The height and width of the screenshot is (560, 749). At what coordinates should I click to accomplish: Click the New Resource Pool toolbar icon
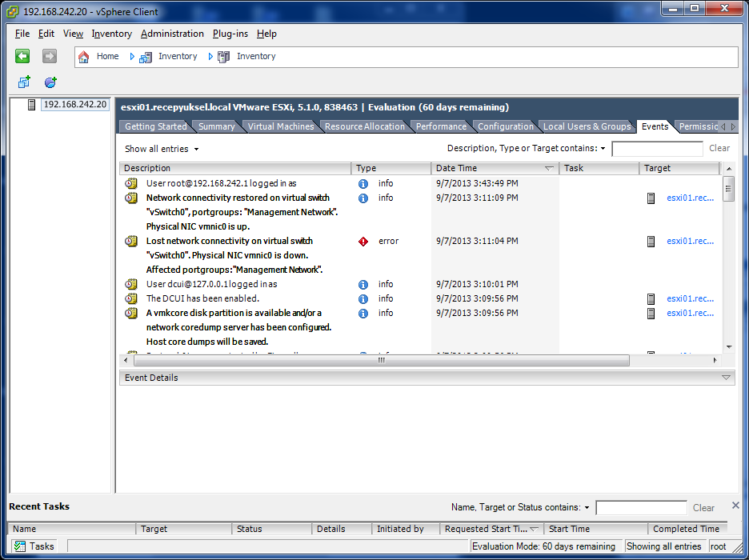tap(50, 82)
